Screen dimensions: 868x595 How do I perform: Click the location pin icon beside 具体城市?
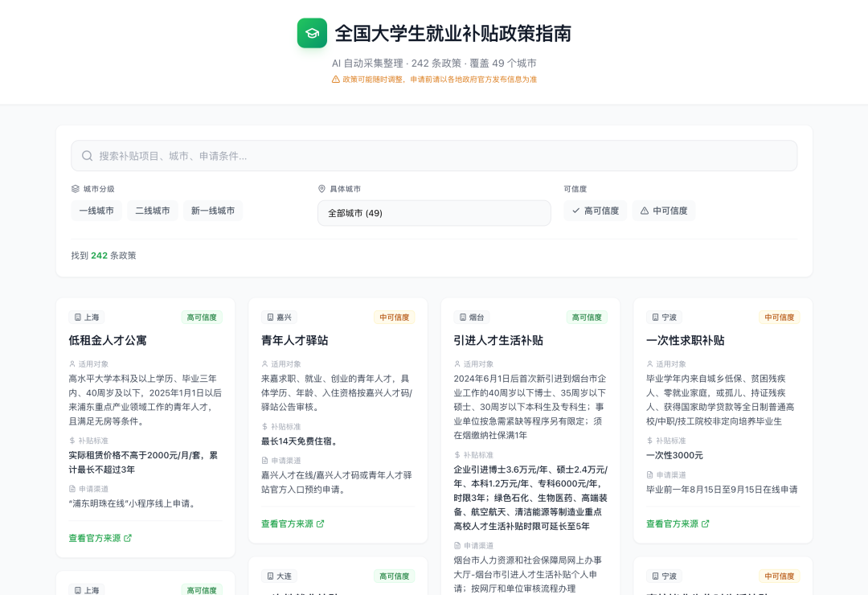pyautogui.click(x=321, y=189)
